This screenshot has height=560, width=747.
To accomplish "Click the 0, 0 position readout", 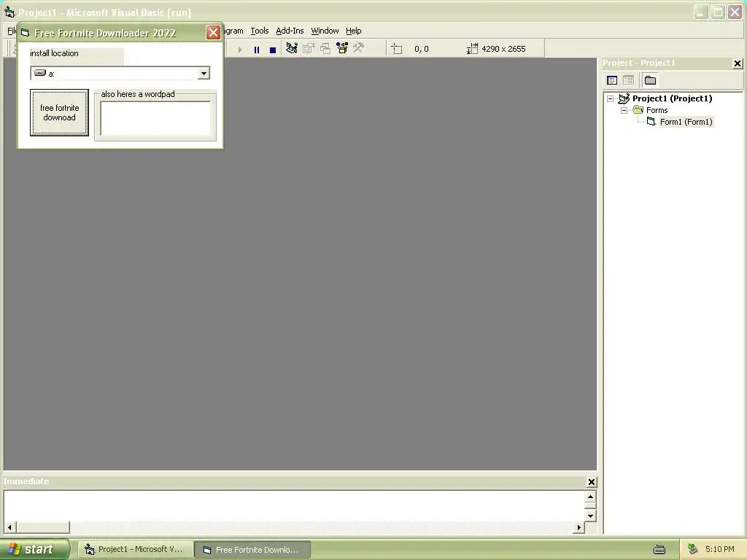I will tap(422, 49).
